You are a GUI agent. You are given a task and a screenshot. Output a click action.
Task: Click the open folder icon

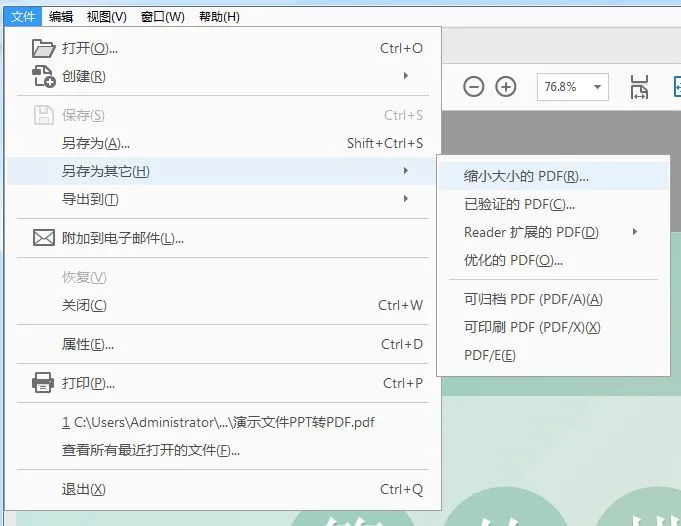(x=43, y=48)
